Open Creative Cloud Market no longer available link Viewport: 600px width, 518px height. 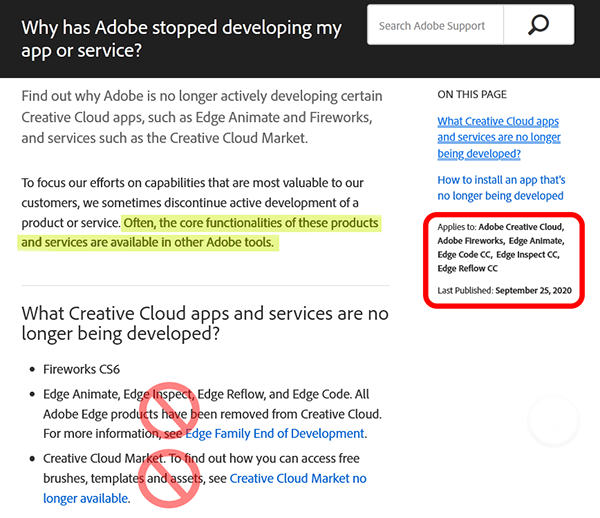tap(205, 488)
